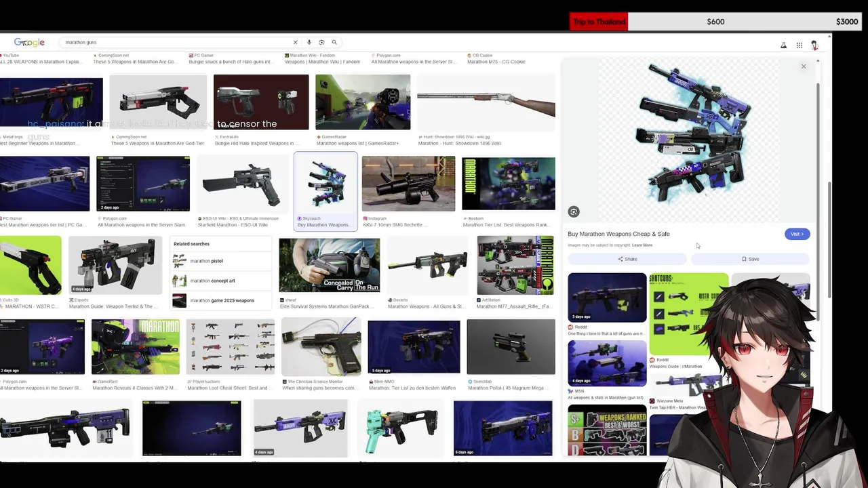Open the GamesRadar Marathon weapons list image

[x=363, y=102]
